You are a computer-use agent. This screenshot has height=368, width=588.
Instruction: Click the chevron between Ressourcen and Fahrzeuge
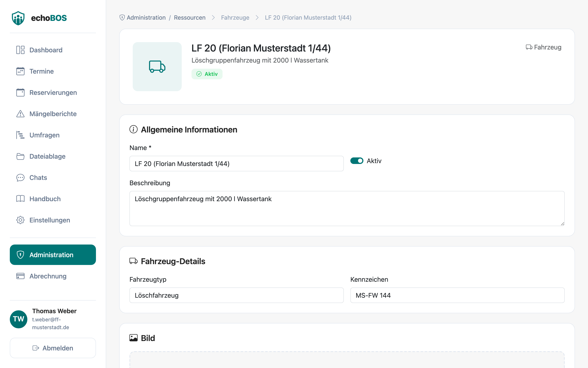pyautogui.click(x=213, y=18)
